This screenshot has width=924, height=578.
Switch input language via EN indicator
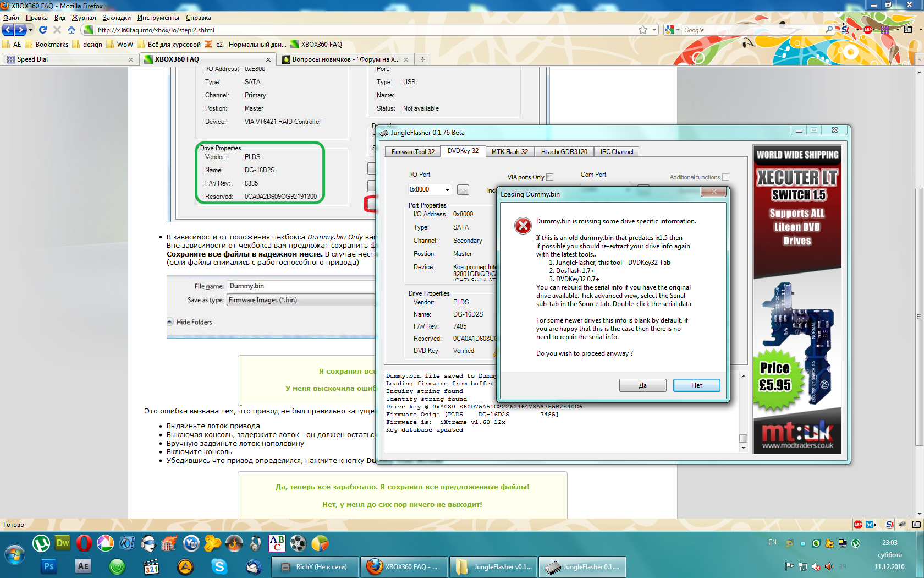(x=772, y=543)
